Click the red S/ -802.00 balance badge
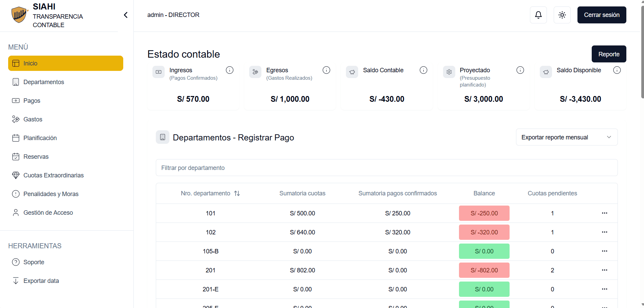 tap(484, 270)
